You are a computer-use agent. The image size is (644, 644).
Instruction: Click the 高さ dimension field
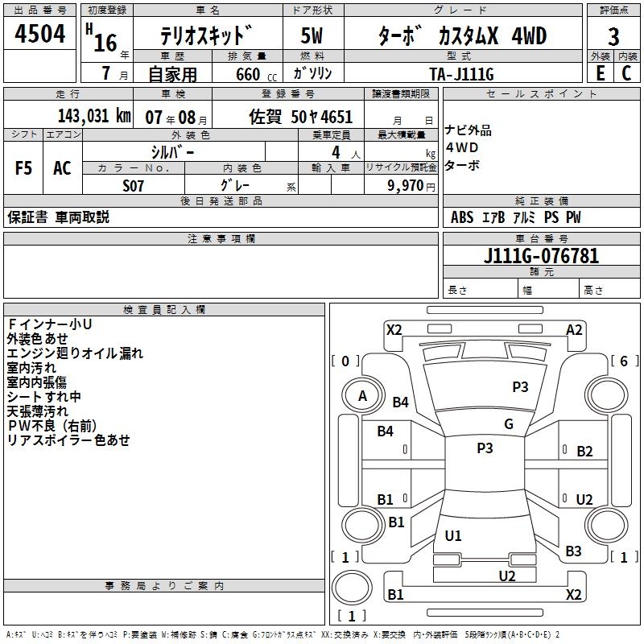[609, 290]
